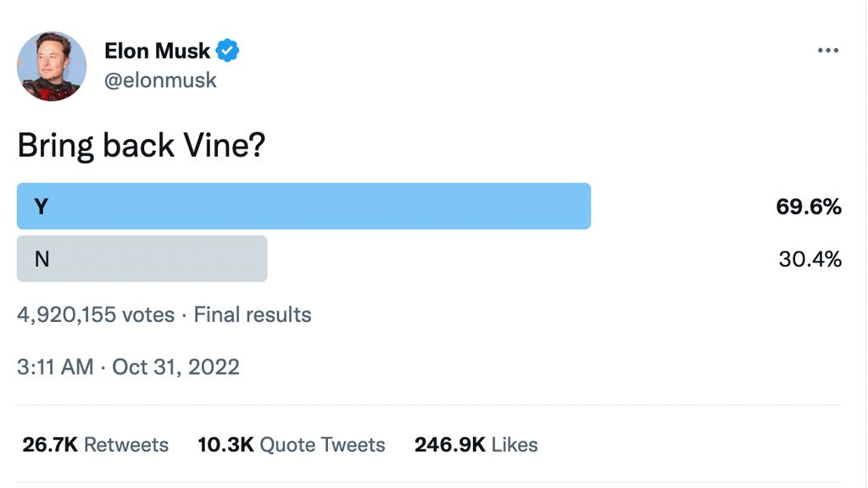Click the tweet text Bring back Vine?

tap(141, 145)
